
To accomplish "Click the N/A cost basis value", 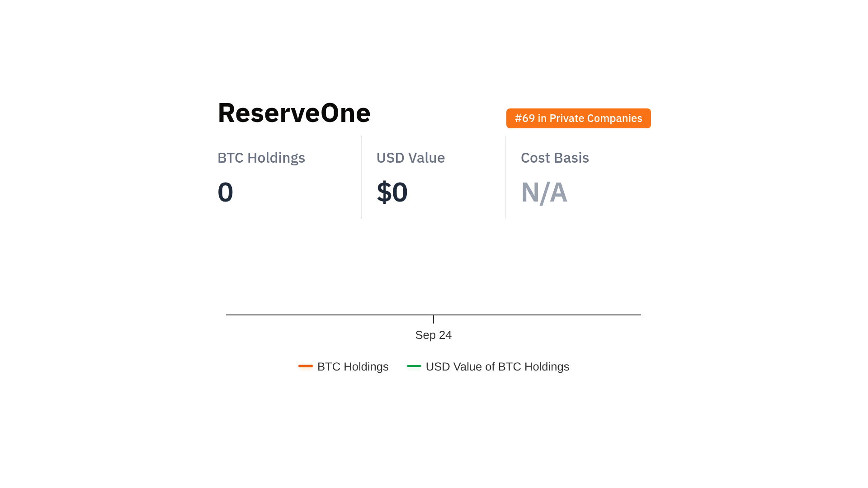I will [544, 192].
